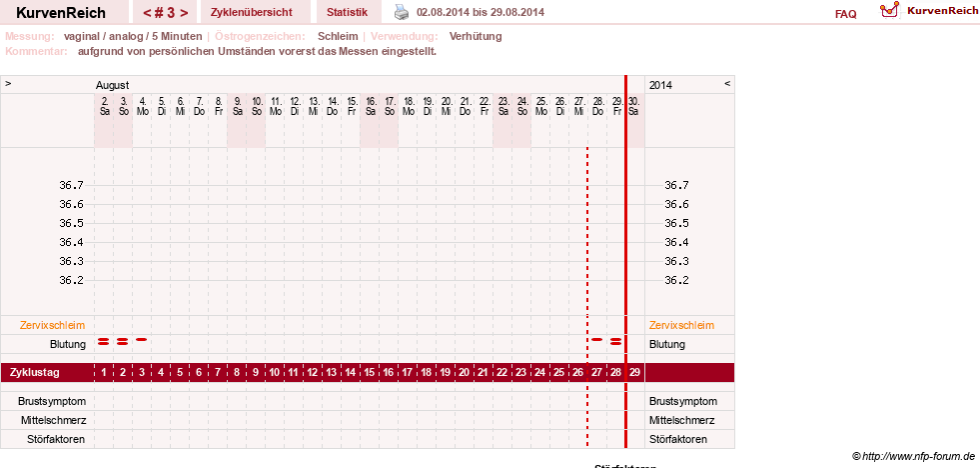Click the August month label
Viewport: 980px width, 468px height.
[x=113, y=85]
